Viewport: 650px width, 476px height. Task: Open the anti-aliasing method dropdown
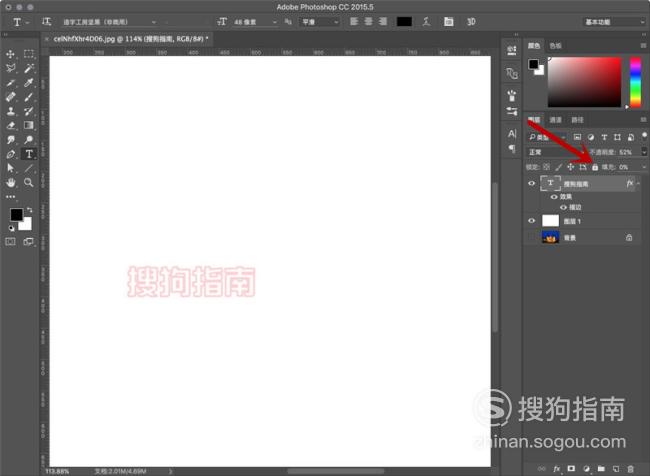click(x=319, y=22)
